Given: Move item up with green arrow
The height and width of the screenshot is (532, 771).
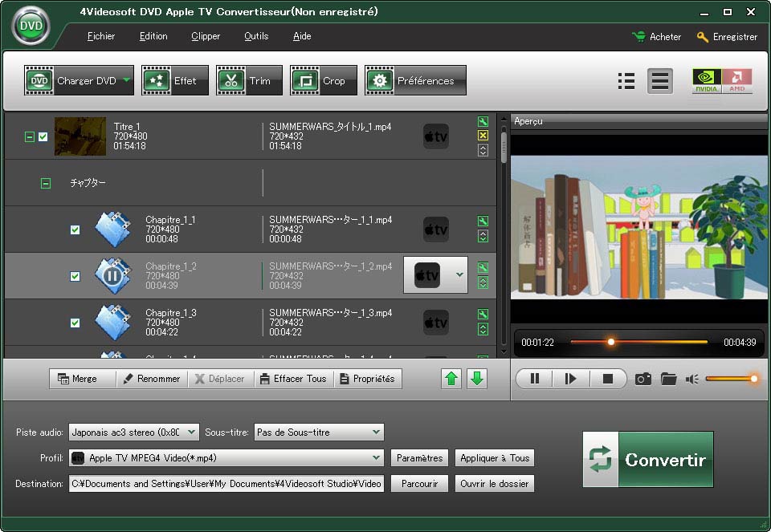Looking at the screenshot, I should pyautogui.click(x=452, y=379).
